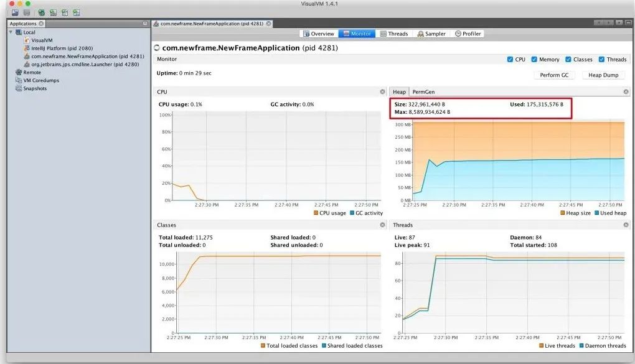
Task: Click the Total loaded 11,275 value
Action: (x=204, y=238)
